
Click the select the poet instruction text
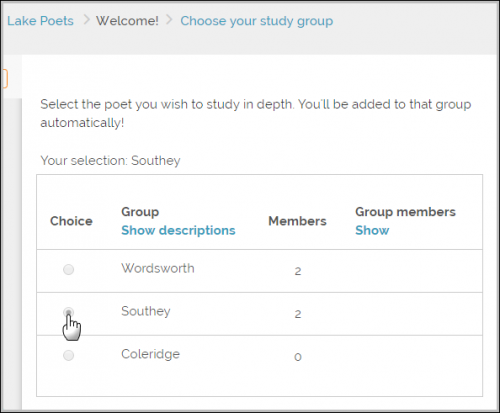tap(256, 113)
